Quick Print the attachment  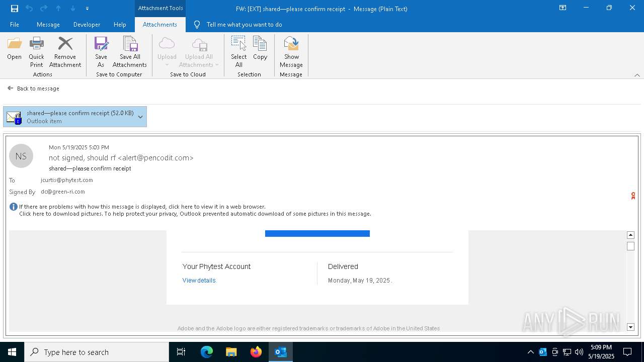click(x=36, y=52)
